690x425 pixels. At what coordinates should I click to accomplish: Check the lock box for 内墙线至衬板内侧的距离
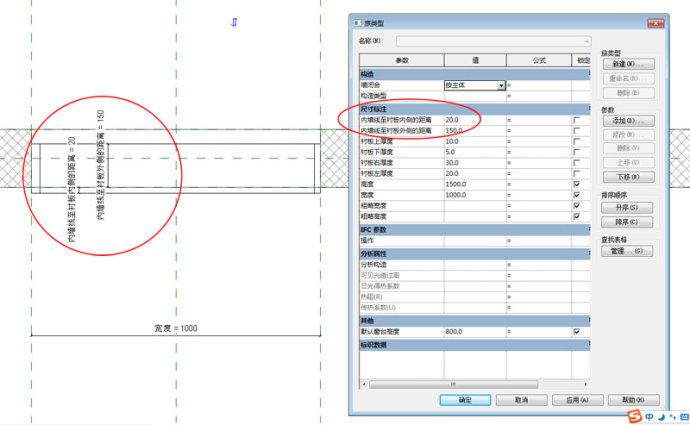coord(577,120)
